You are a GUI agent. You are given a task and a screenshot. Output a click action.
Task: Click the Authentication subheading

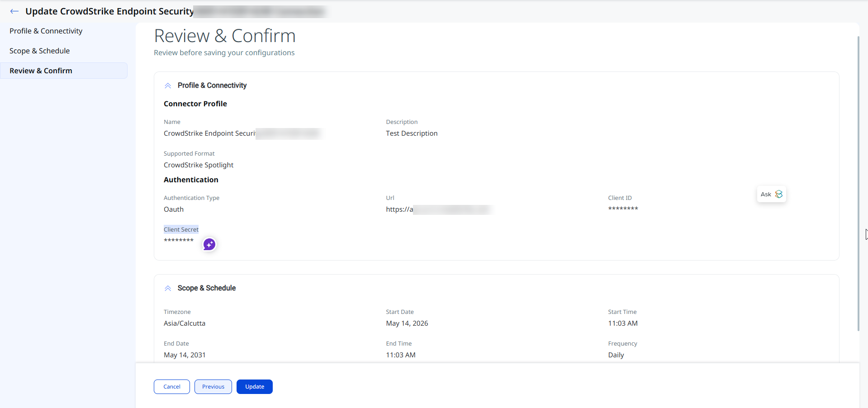coord(191,180)
